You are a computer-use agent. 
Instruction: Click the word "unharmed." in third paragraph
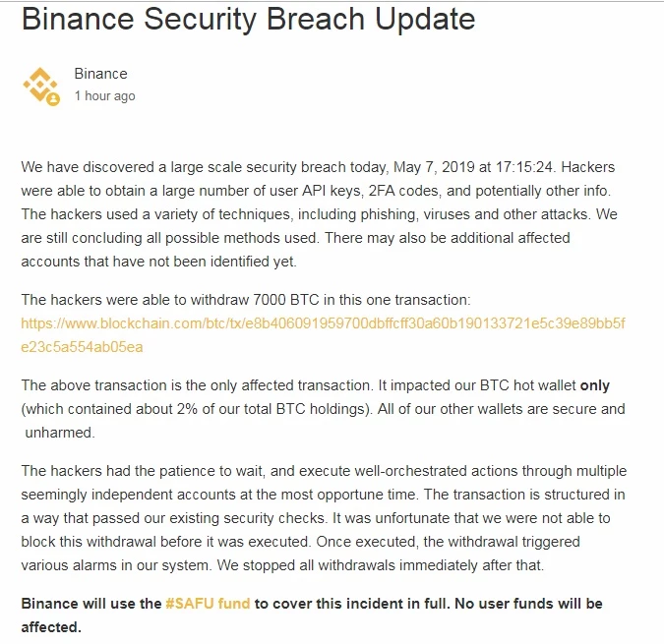click(x=60, y=433)
